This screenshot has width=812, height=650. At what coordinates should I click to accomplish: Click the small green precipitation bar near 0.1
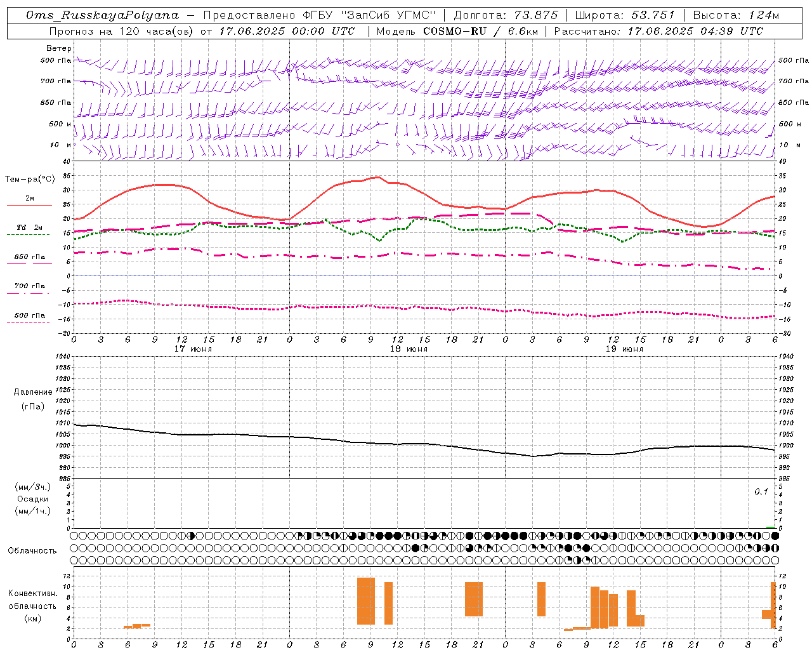[770, 527]
